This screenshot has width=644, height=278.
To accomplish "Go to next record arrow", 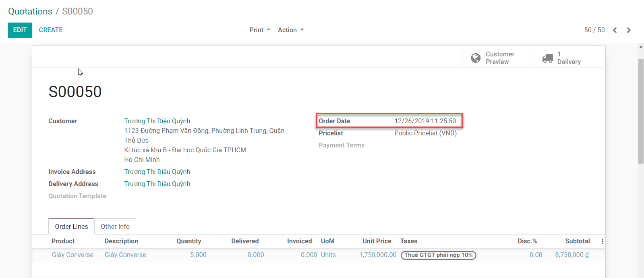I will click(x=629, y=30).
